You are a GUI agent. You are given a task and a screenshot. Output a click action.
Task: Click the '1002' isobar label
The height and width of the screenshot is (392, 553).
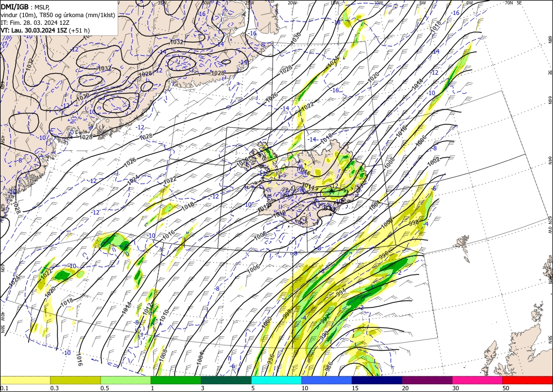(x=434, y=161)
